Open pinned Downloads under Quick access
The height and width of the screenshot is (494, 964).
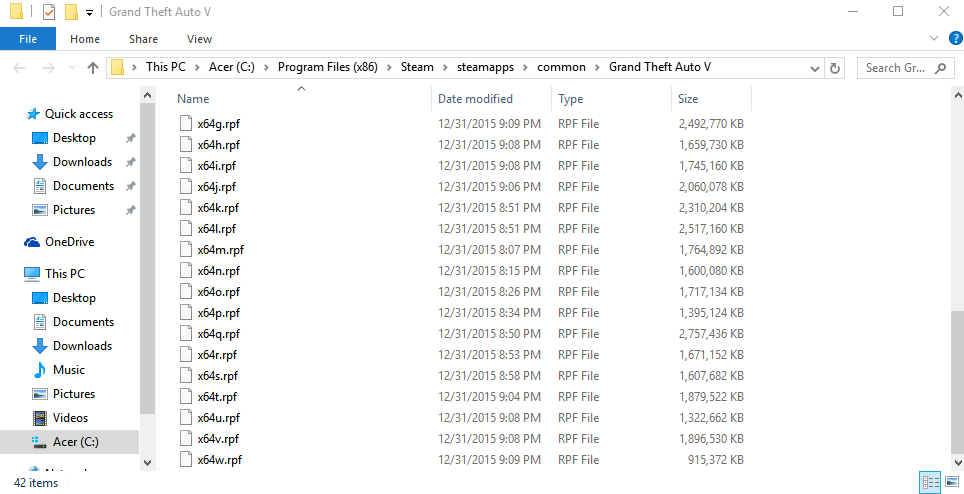pyautogui.click(x=82, y=162)
